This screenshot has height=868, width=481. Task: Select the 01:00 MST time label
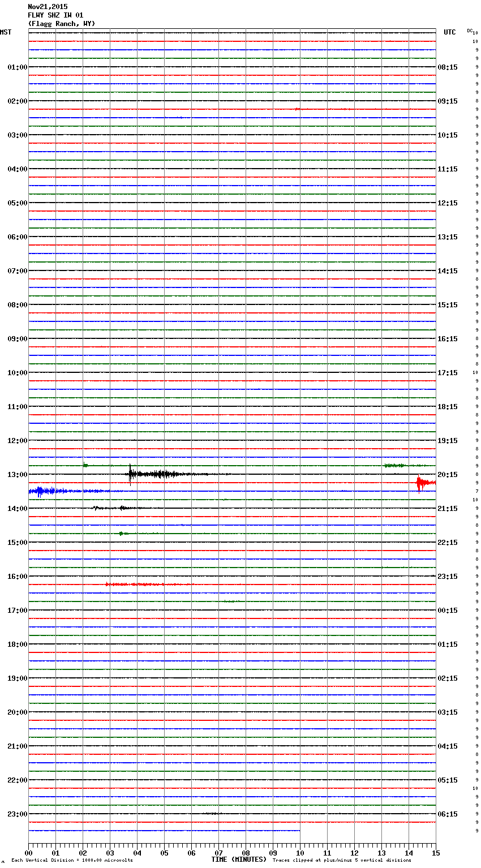coord(17,67)
